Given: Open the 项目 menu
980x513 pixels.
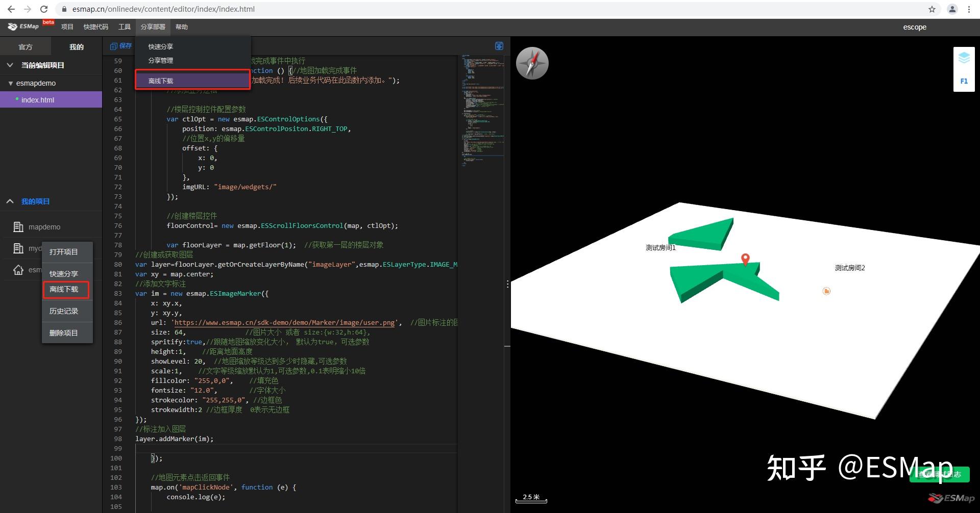Looking at the screenshot, I should click(x=67, y=27).
